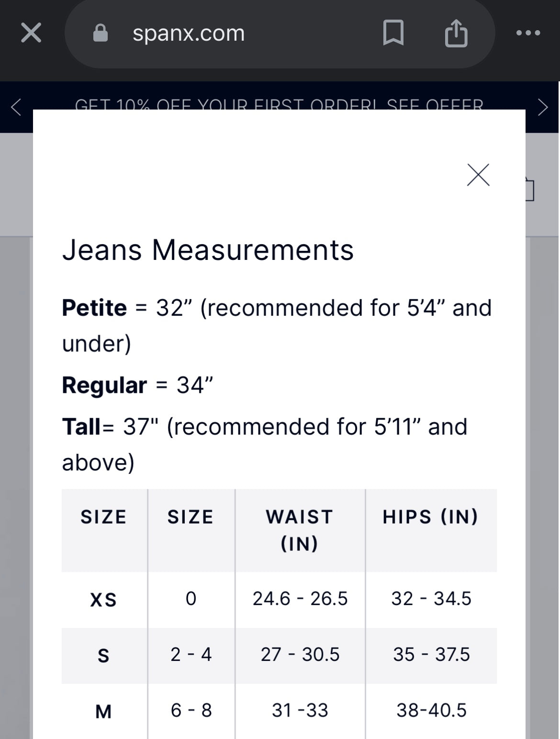Show previous promo banner with left arrow
The width and height of the screenshot is (560, 739).
pos(16,107)
